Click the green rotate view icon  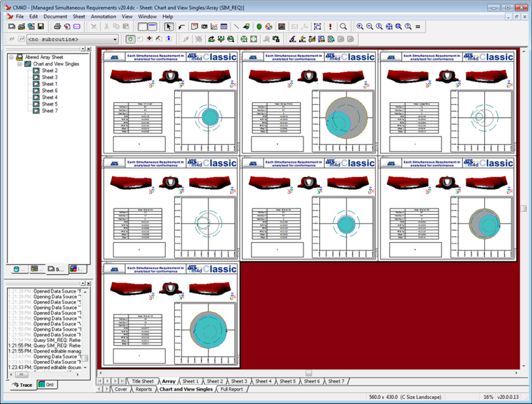pos(211,39)
